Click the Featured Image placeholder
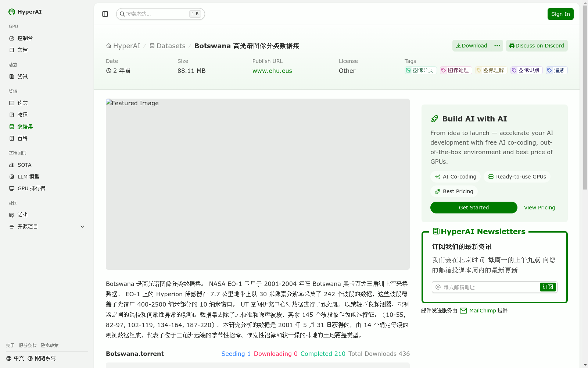The height and width of the screenshot is (368, 588). point(258,184)
